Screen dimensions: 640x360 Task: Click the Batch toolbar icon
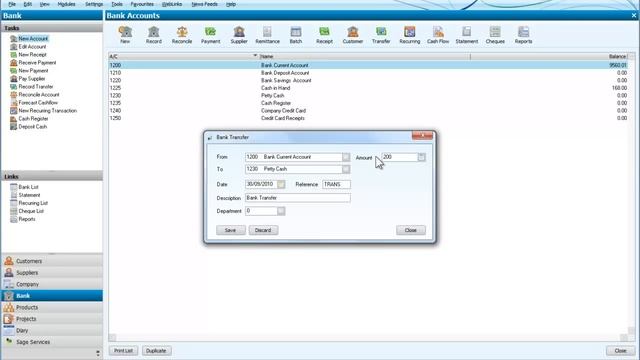click(x=296, y=35)
